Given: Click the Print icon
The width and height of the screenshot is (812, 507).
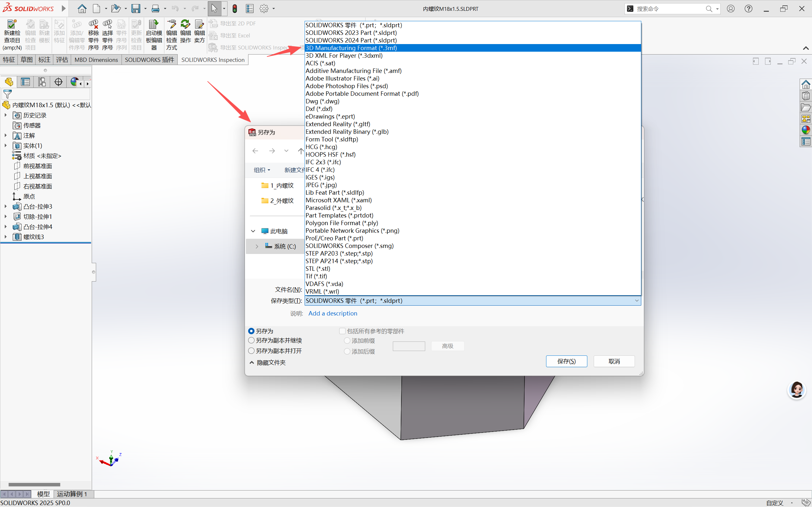Looking at the screenshot, I should (x=155, y=9).
